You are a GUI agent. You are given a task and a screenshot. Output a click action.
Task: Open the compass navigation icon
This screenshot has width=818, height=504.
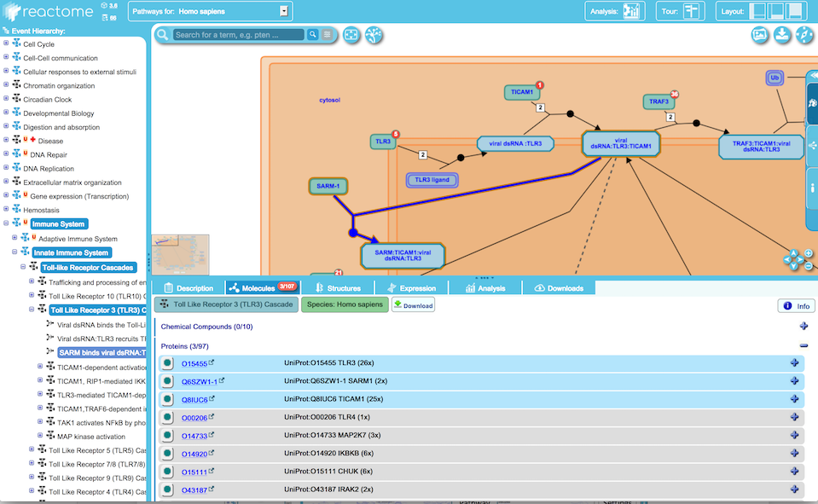click(804, 35)
